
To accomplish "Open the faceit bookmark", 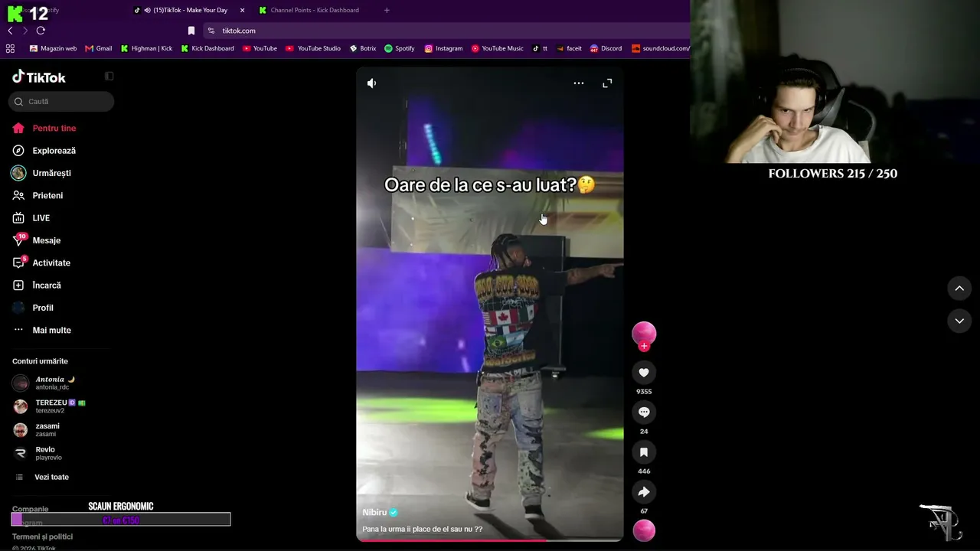I will [570, 48].
